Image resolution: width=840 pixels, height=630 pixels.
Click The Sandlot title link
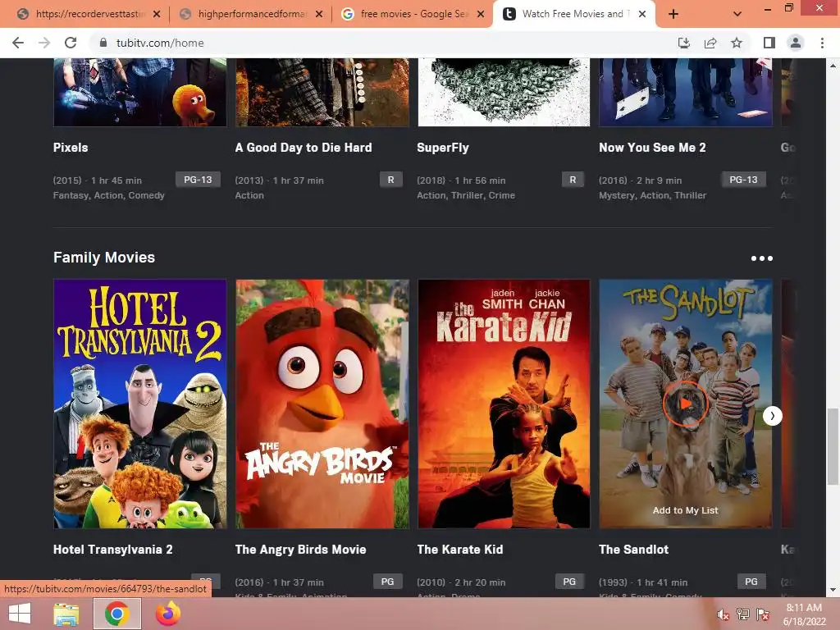(x=633, y=550)
